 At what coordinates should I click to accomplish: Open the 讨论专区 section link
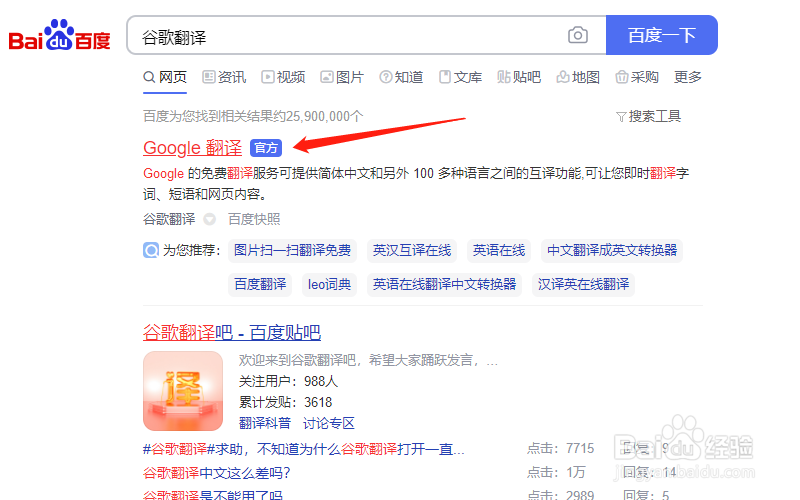point(329,423)
